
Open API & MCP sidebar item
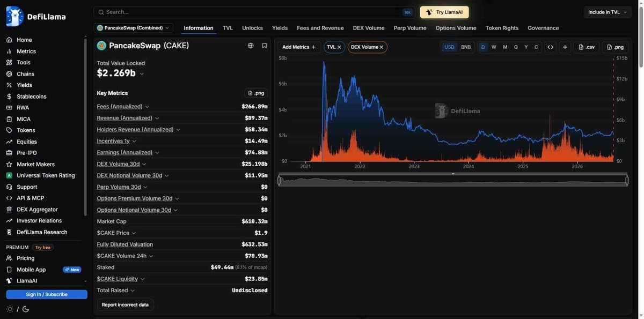tap(30, 198)
